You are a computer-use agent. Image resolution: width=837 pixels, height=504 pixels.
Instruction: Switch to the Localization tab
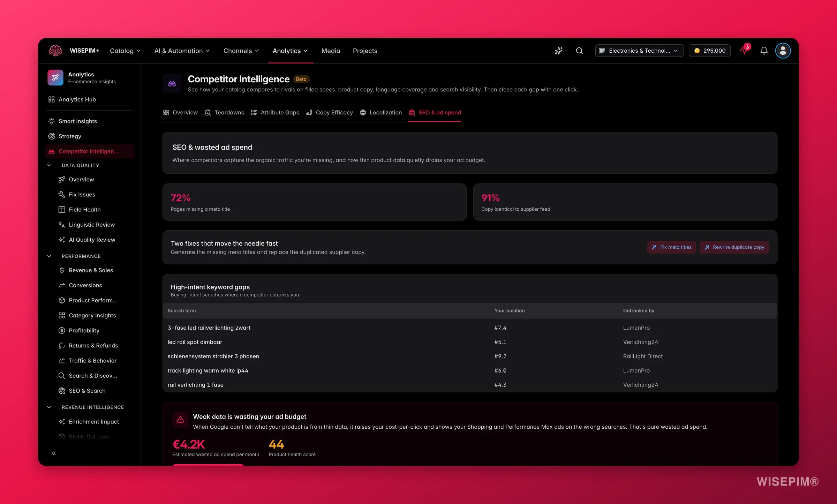click(381, 112)
